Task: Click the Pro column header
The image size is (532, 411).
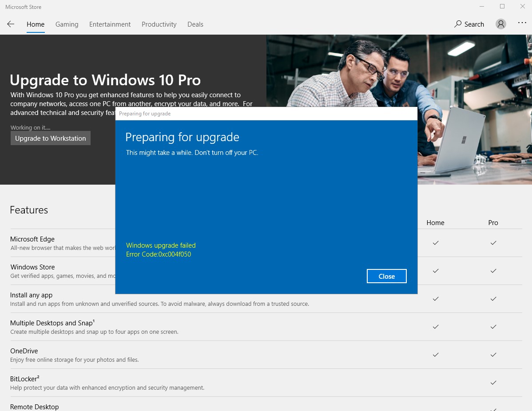Action: pyautogui.click(x=493, y=222)
